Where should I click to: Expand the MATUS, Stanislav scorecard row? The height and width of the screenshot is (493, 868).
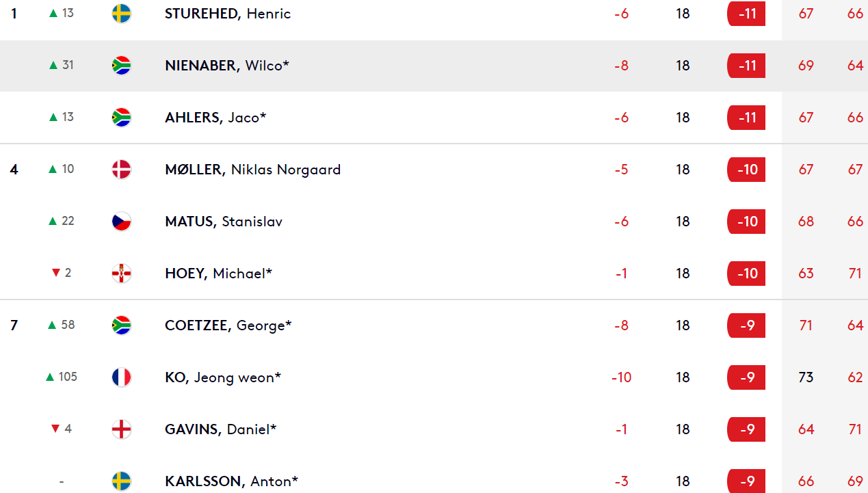pyautogui.click(x=434, y=222)
